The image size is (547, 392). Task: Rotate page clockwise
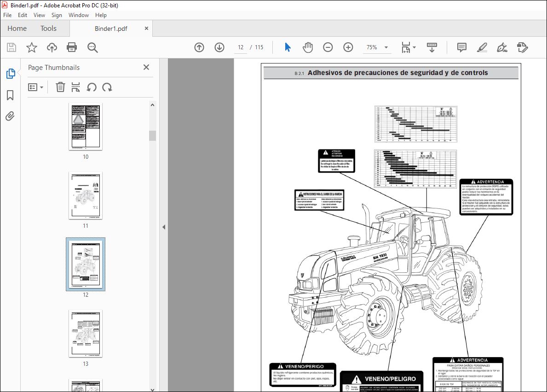tap(107, 87)
